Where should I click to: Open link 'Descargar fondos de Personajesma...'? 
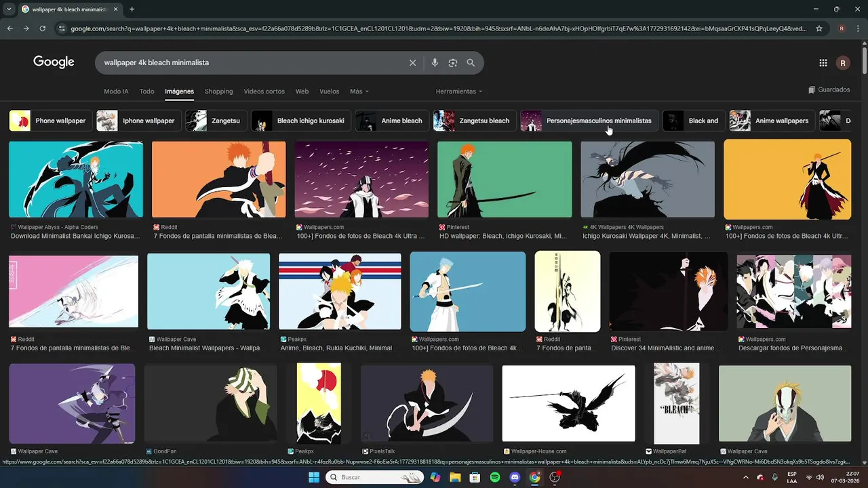(793, 348)
